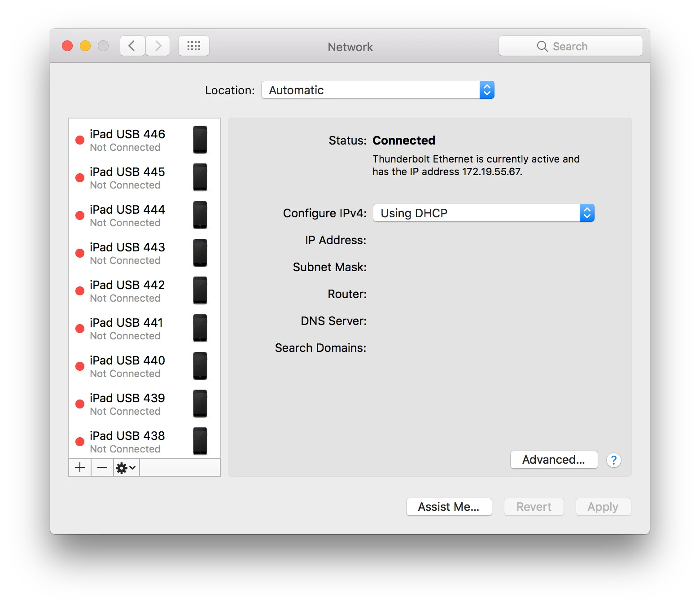Select iPad USB 443 service name
700x606 pixels.
pos(127,247)
